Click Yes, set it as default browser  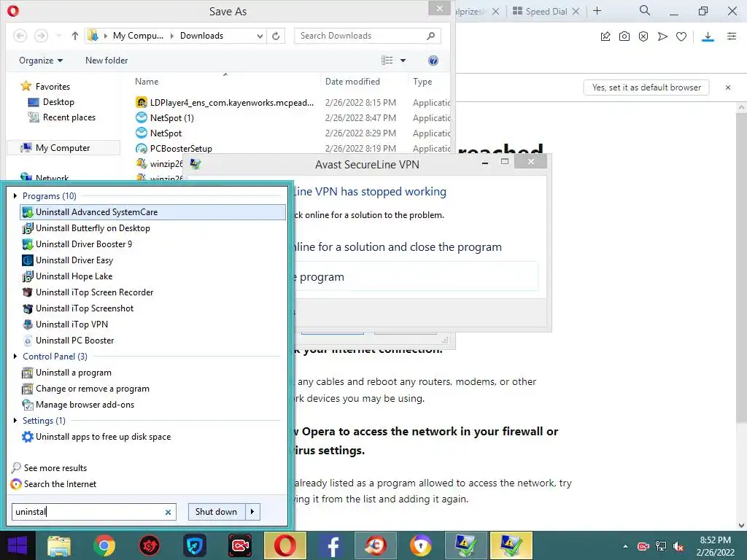coord(646,87)
